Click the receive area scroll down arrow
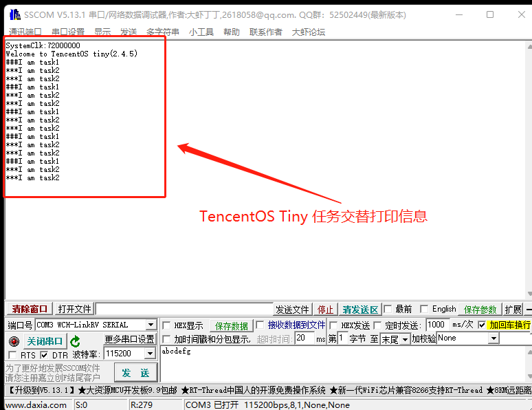This screenshot has width=532, height=410. coord(529,294)
